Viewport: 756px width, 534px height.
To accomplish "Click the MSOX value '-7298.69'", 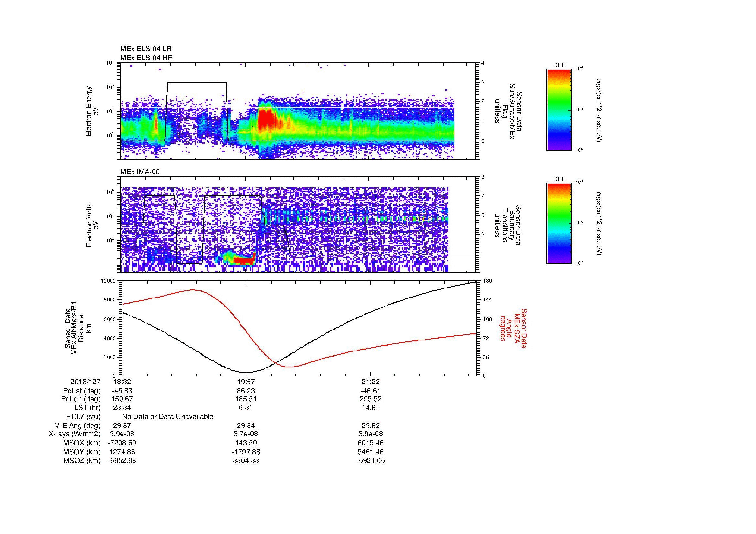I will pos(122,443).
